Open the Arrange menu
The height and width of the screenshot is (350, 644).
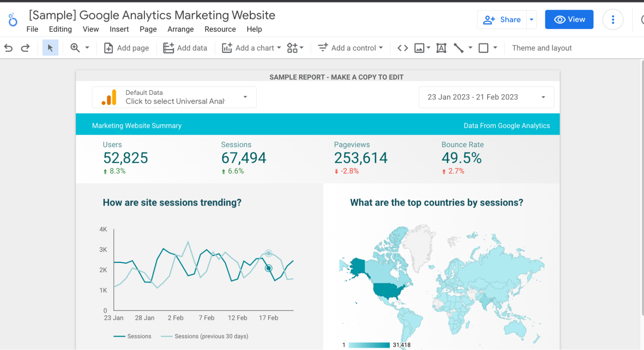click(x=180, y=29)
